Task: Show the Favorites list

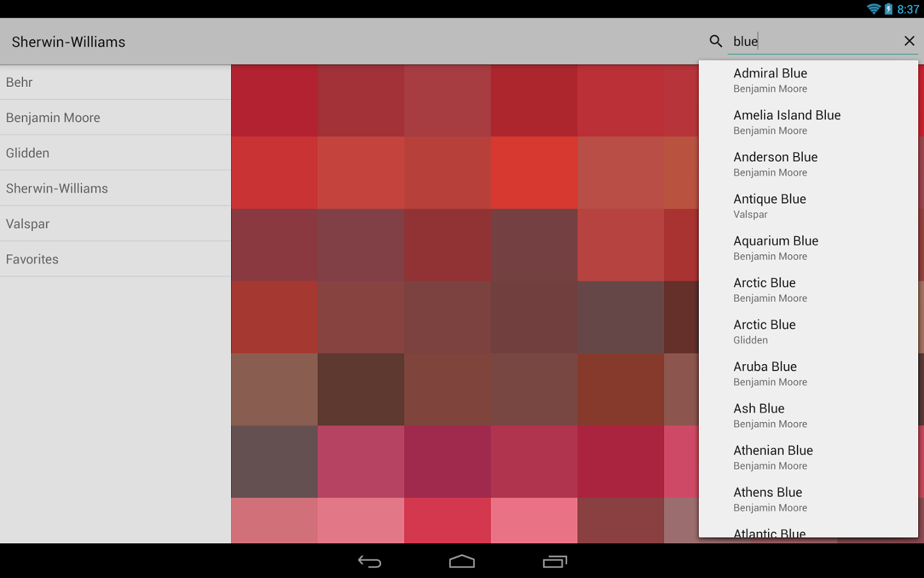Action: tap(116, 259)
